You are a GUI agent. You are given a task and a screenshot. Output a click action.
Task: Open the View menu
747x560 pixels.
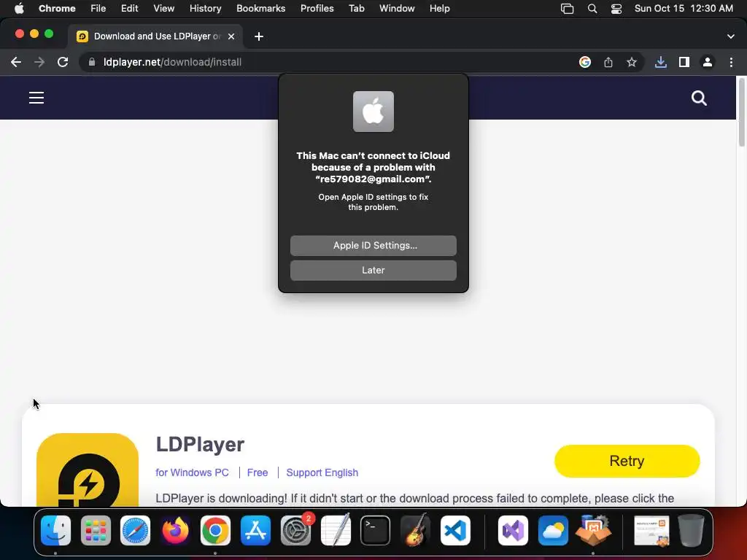[x=163, y=9]
